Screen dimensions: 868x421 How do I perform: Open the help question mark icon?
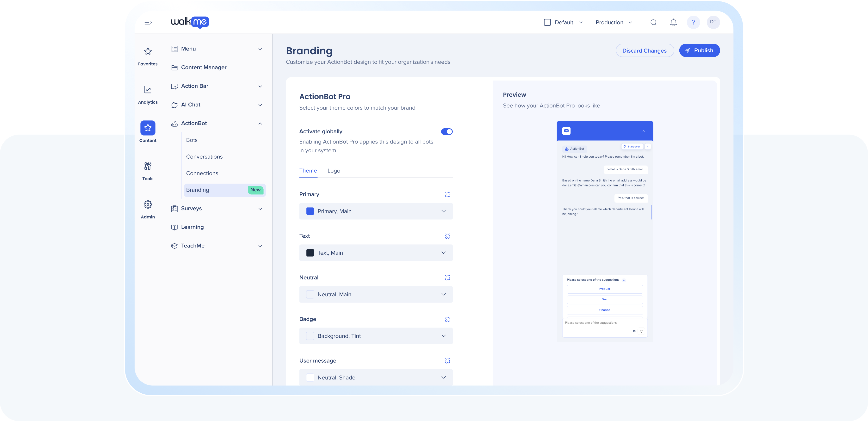click(693, 22)
